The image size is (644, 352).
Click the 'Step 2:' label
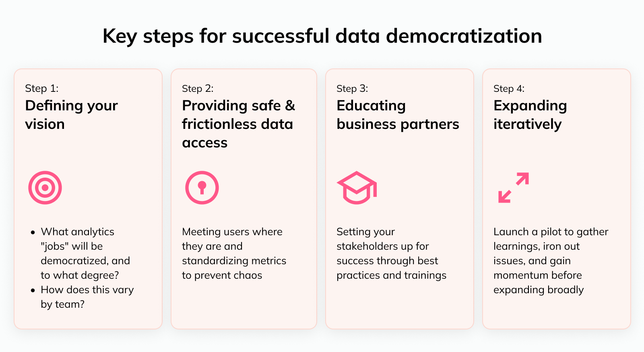click(x=198, y=89)
